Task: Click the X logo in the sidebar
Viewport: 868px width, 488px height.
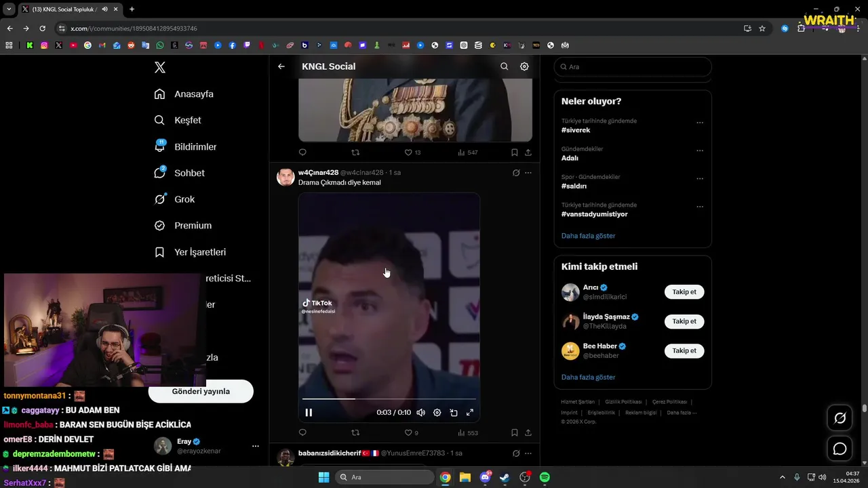Action: [x=160, y=67]
